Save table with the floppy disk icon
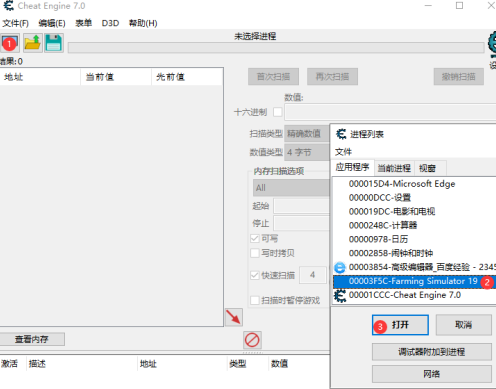496x389 pixels. [54, 43]
